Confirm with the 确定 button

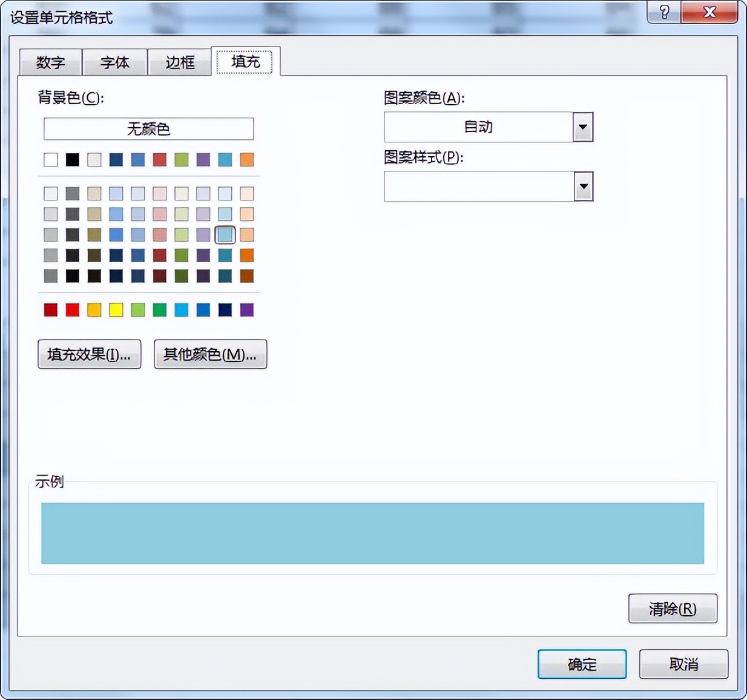pyautogui.click(x=582, y=664)
